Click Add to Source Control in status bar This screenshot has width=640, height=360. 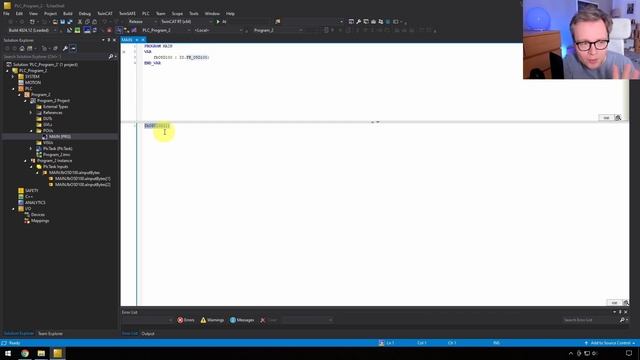pos(610,343)
